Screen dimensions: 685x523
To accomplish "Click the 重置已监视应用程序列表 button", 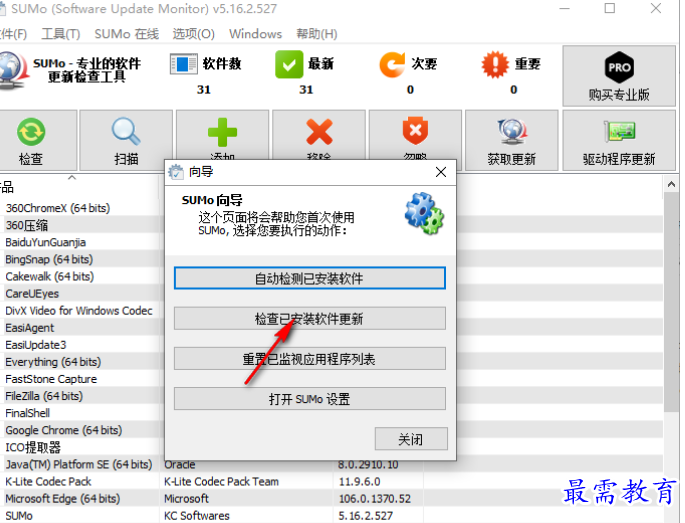I will point(310,359).
